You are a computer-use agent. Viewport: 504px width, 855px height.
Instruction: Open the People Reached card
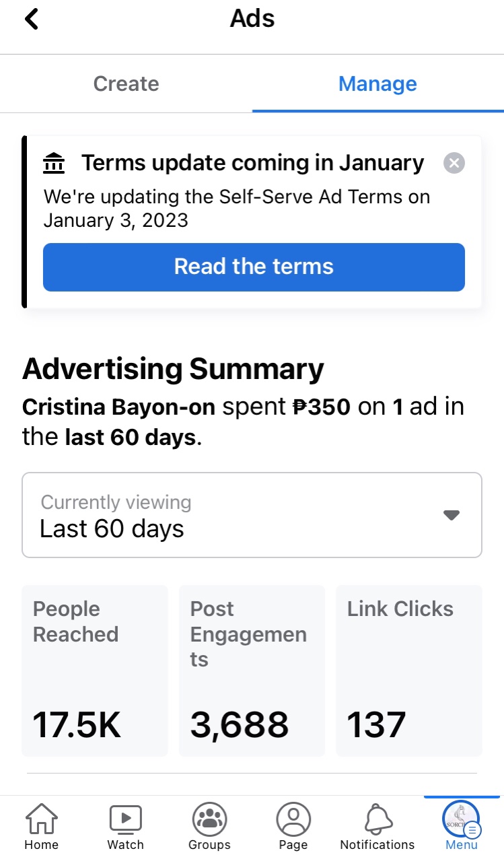coord(95,671)
